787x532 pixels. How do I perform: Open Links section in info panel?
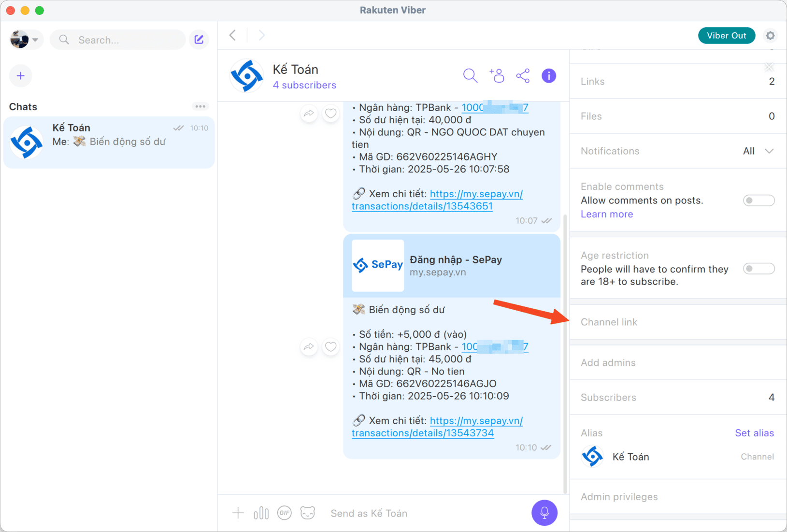pyautogui.click(x=678, y=81)
